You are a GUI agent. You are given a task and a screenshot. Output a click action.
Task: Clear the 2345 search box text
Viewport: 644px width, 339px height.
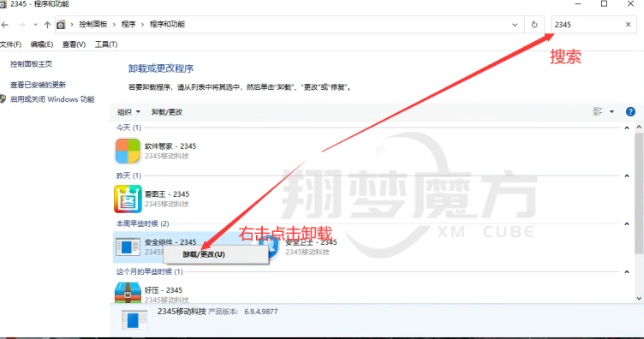pyautogui.click(x=628, y=25)
